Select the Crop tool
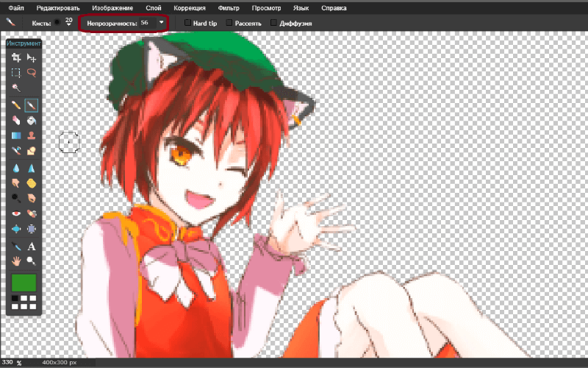Image resolution: width=588 pixels, height=368 pixels. pyautogui.click(x=16, y=57)
